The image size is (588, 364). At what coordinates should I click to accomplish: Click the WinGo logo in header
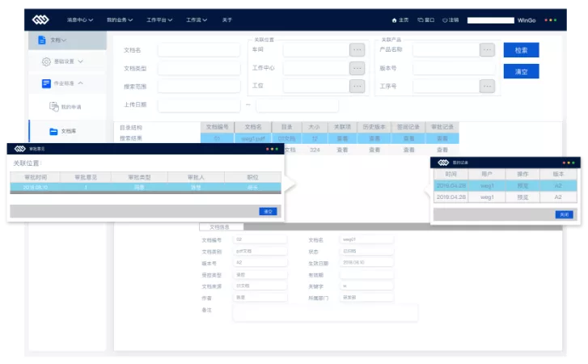(40, 19)
